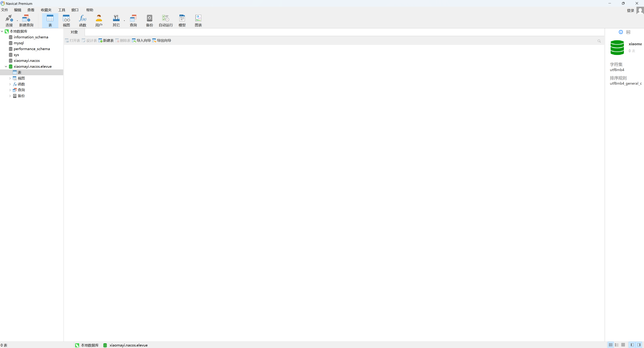Open the 收藏夹 menu

click(x=46, y=10)
